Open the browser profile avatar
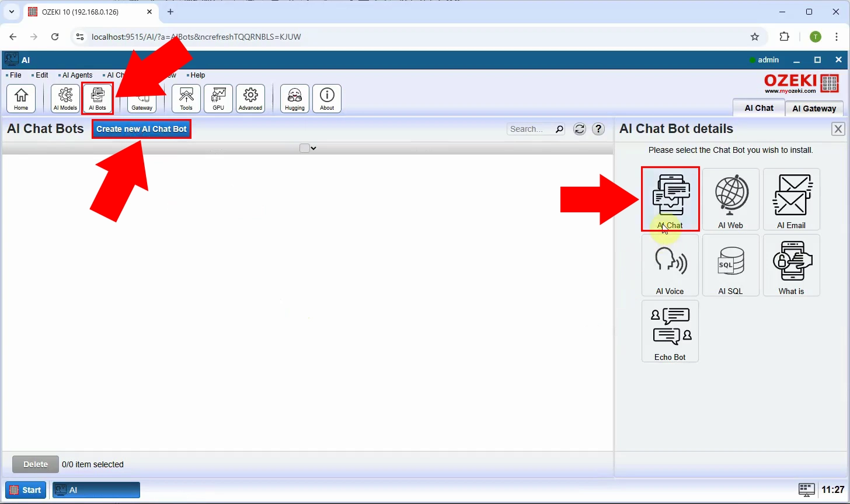This screenshot has height=504, width=850. pyautogui.click(x=816, y=37)
